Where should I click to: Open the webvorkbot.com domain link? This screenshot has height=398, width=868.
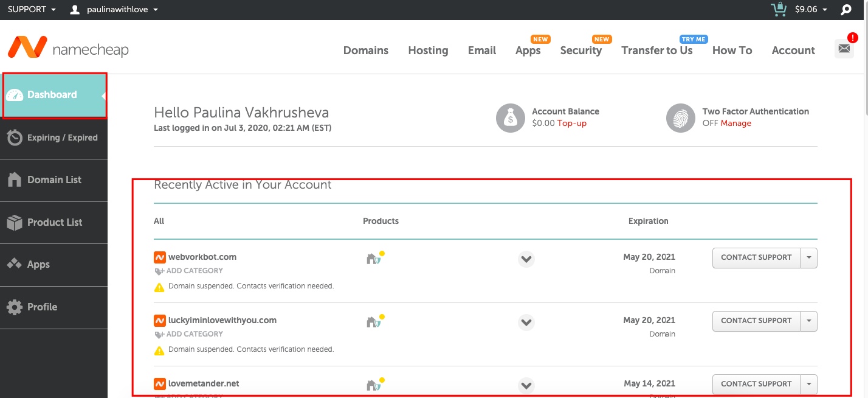pyautogui.click(x=202, y=257)
